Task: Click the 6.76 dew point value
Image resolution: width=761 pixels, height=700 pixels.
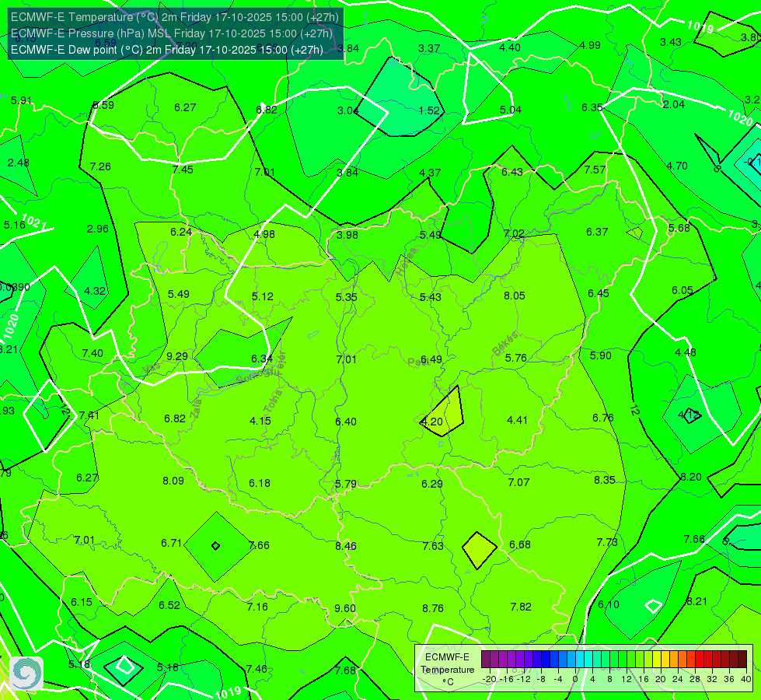Action: pyautogui.click(x=603, y=418)
